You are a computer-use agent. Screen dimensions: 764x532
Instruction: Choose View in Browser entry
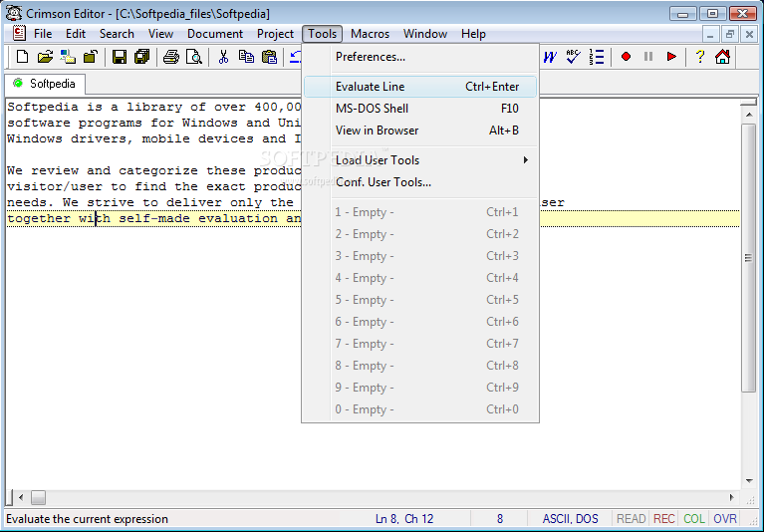[x=420, y=131]
